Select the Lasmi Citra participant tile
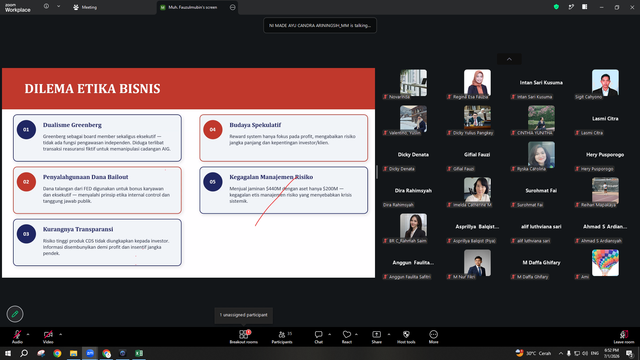 tap(605, 120)
